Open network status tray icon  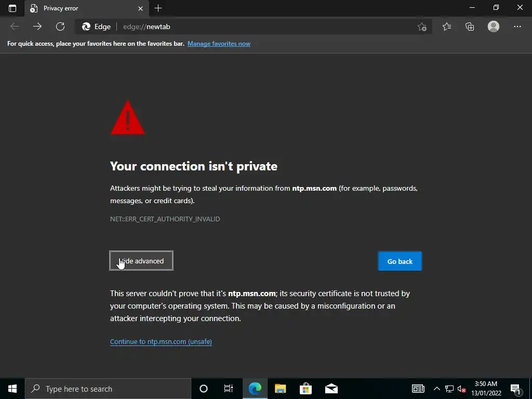[449, 389]
